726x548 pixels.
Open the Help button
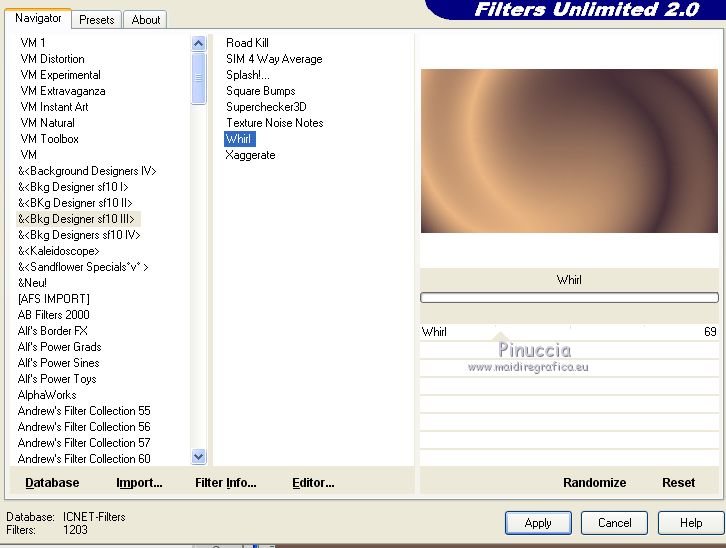[x=691, y=523]
